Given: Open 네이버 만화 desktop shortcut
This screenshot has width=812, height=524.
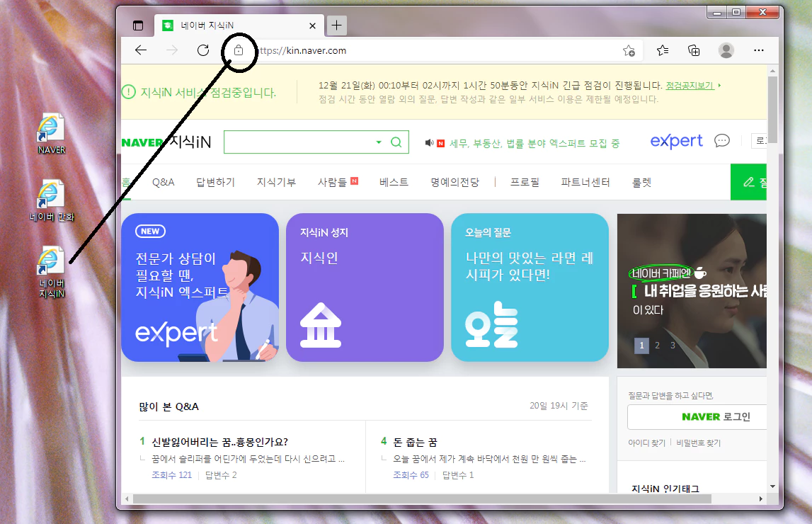Looking at the screenshot, I should click(51, 200).
